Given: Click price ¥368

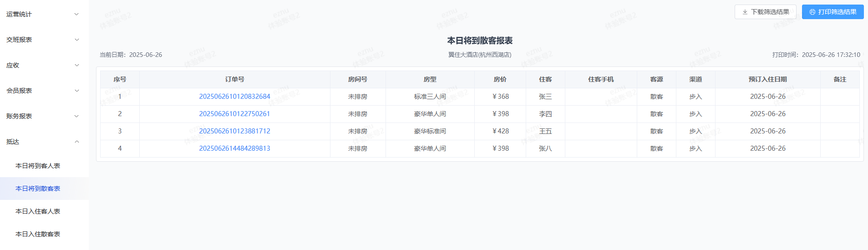Looking at the screenshot, I should (500, 97).
